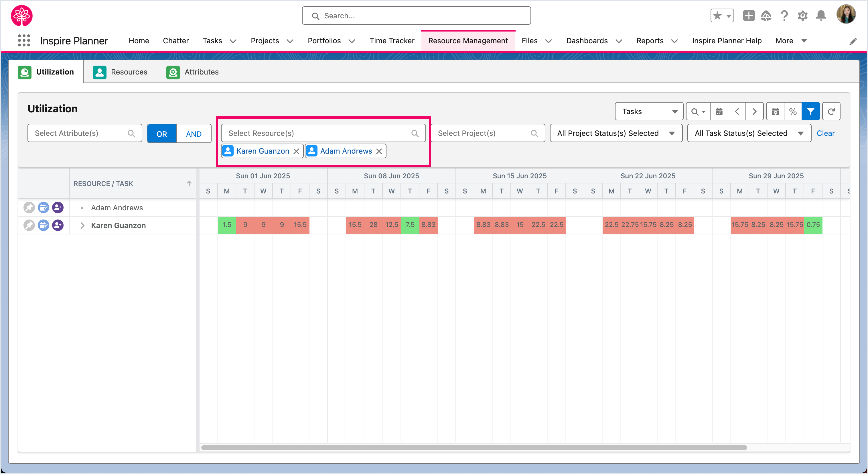Click pin icon for Karen Guanzon
This screenshot has height=474, width=868.
coord(29,225)
